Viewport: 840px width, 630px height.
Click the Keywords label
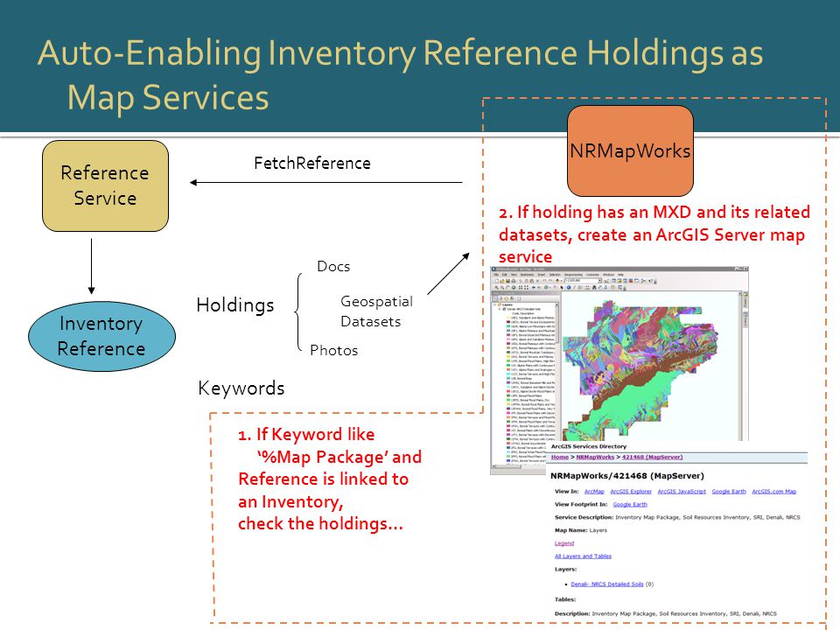coord(241,388)
